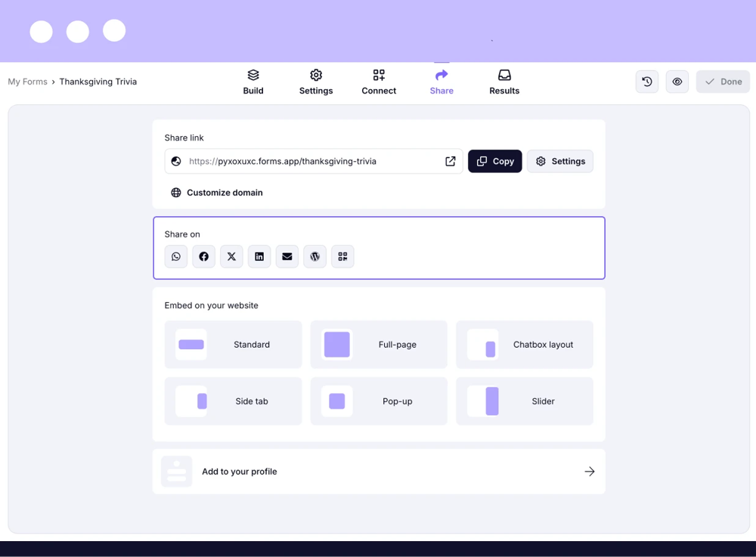Generate QR code for form
This screenshot has width=756, height=557.
point(342,257)
